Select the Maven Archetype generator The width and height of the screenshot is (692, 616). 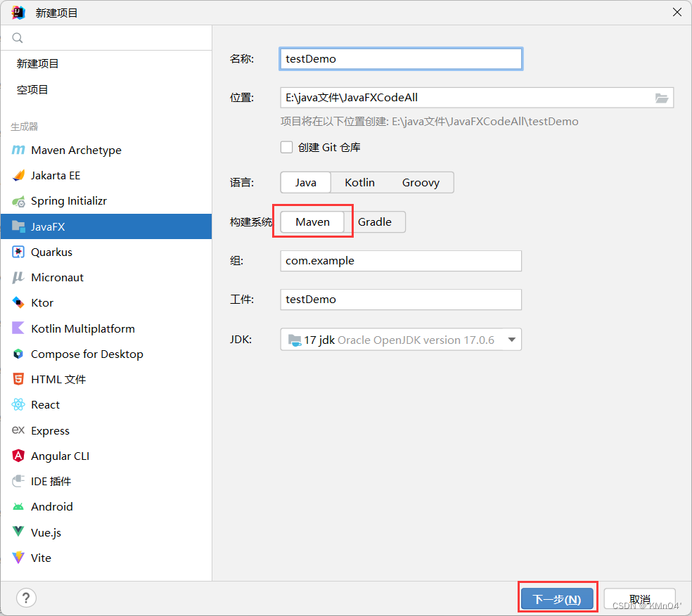[74, 150]
